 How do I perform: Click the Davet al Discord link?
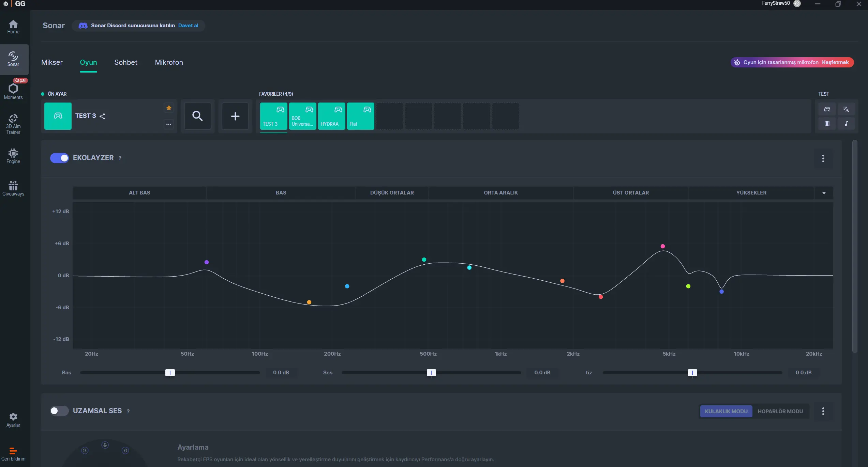click(x=188, y=26)
